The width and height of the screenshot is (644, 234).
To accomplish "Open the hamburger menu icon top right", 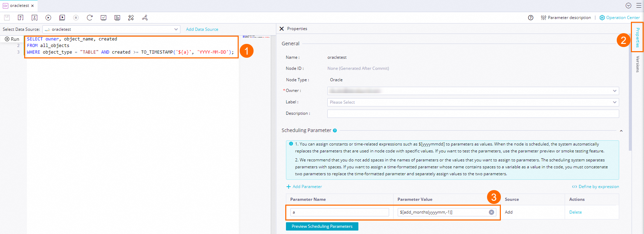I will click(639, 6).
